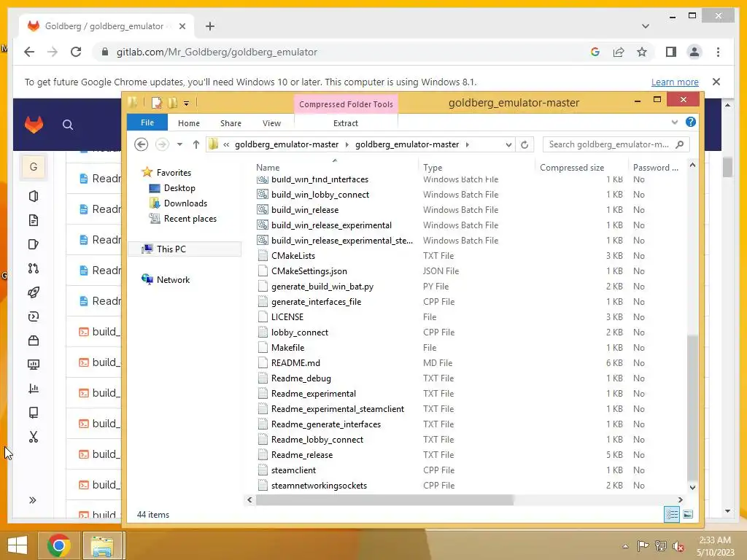Click the Search goldberg_emulator-master box
Viewport: 747px width, 560px height.
[616, 144]
